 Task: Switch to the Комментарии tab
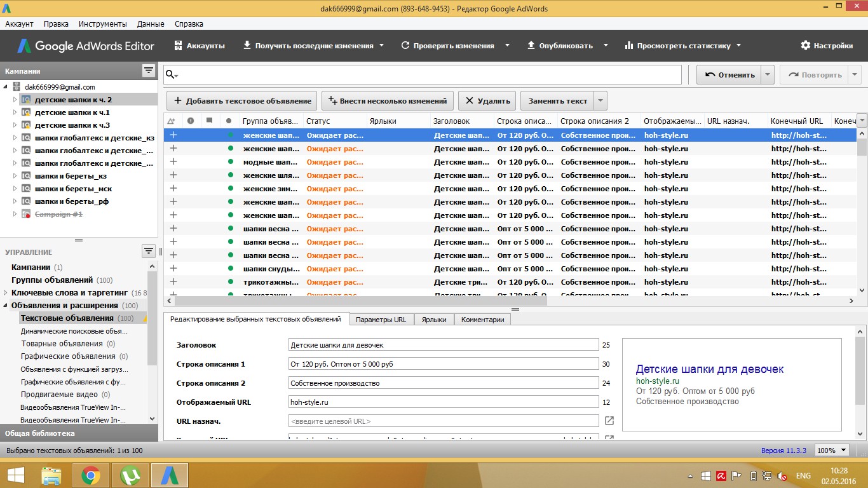483,320
